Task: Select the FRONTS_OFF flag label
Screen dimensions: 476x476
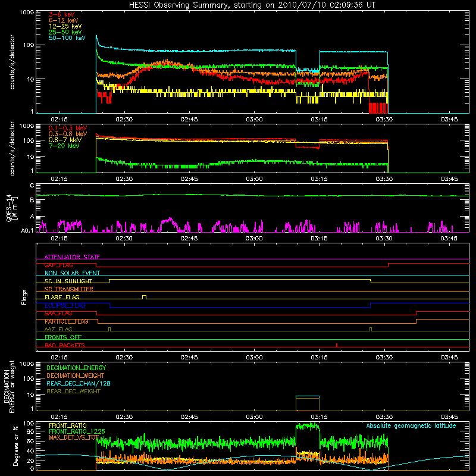Action: 63,337
